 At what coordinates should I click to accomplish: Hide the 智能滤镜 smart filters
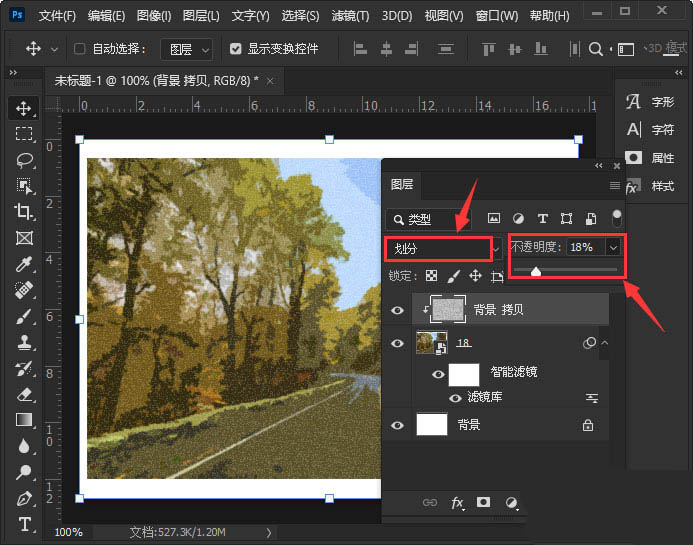pyautogui.click(x=438, y=375)
